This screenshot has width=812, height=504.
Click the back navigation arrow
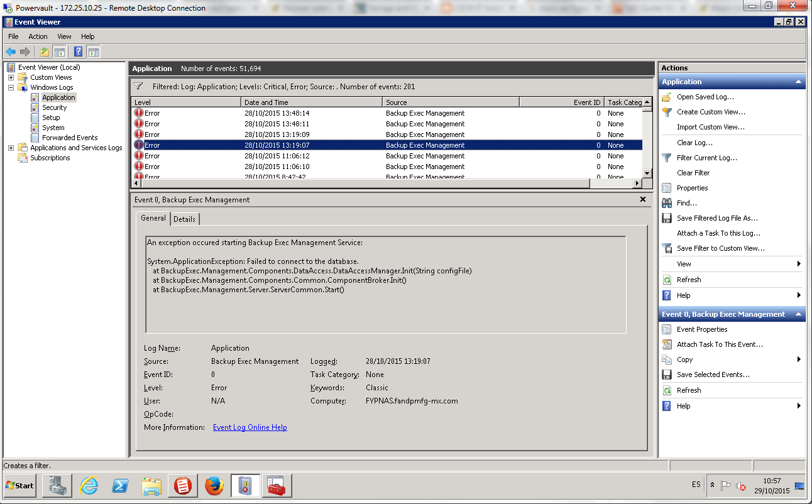[11, 52]
